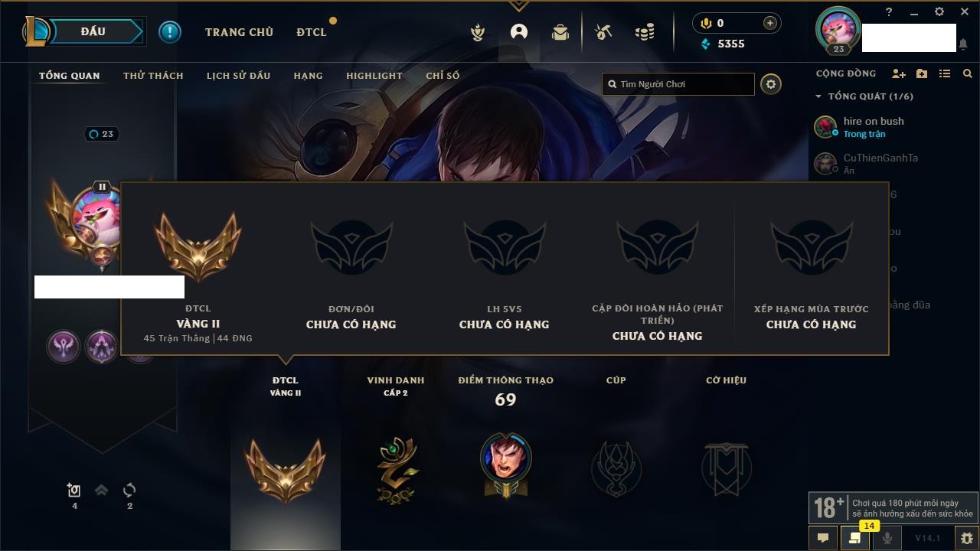Open the friend list sort options icon

[x=945, y=73]
